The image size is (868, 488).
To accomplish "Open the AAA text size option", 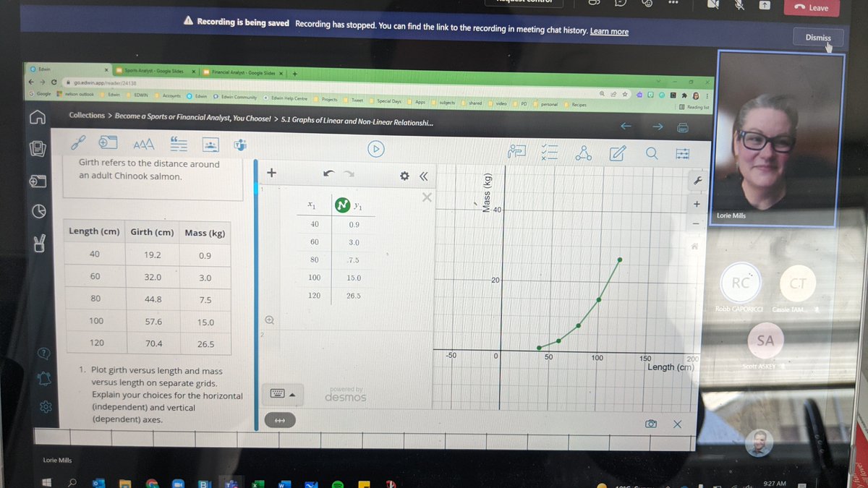I will [x=144, y=143].
